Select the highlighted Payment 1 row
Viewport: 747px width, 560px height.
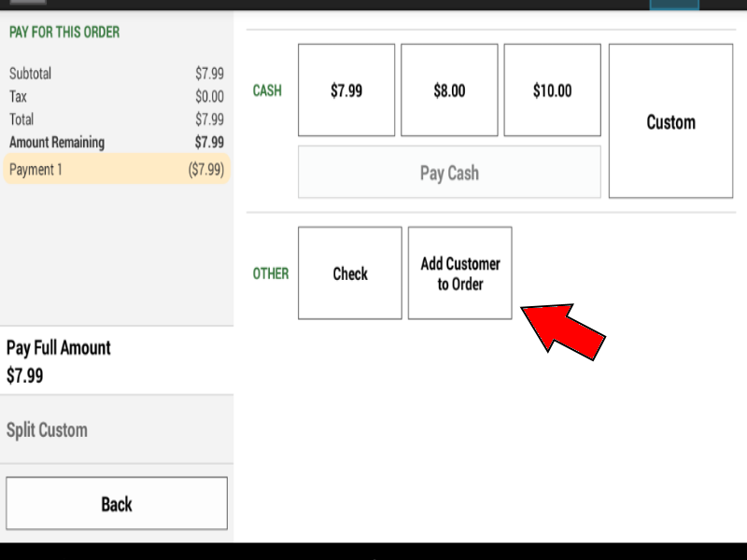pyautogui.click(x=117, y=169)
